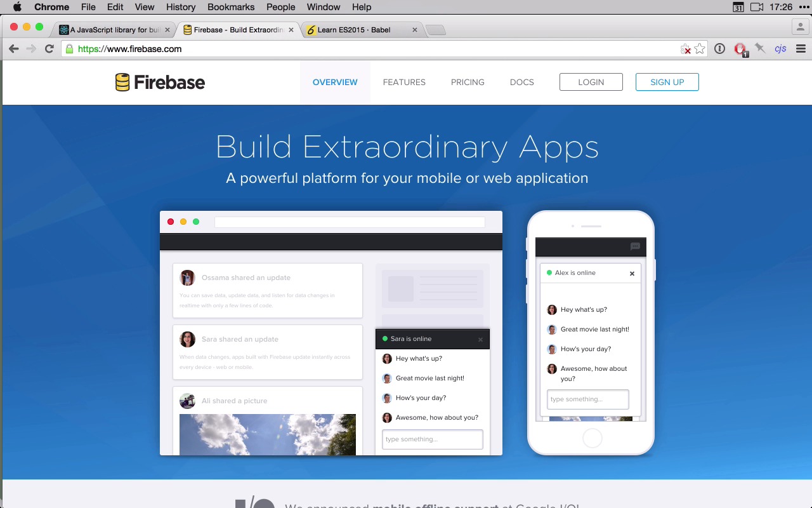Open the Apple menu
The height and width of the screenshot is (508, 812).
point(17,7)
